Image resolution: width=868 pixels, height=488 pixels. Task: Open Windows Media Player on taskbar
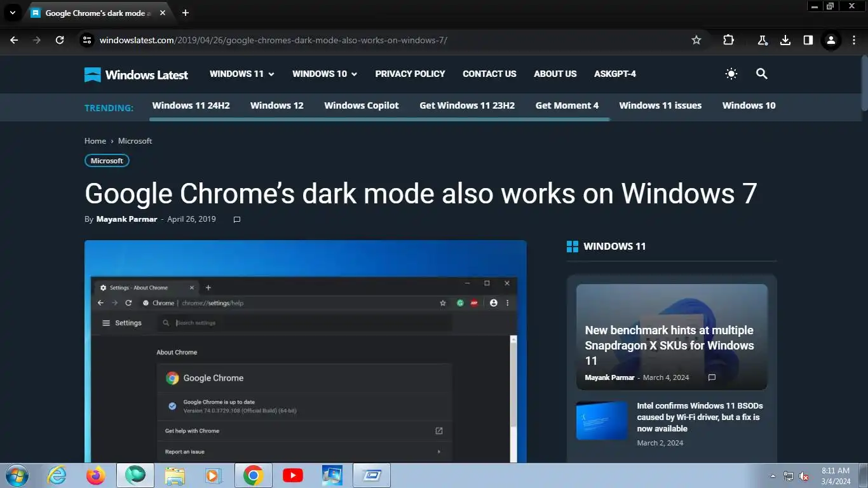214,475
